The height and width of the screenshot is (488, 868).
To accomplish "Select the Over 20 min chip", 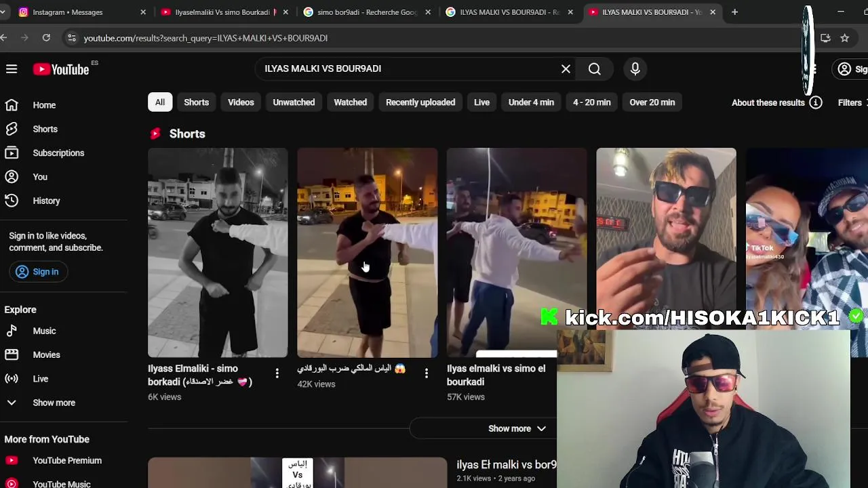I will [x=652, y=102].
